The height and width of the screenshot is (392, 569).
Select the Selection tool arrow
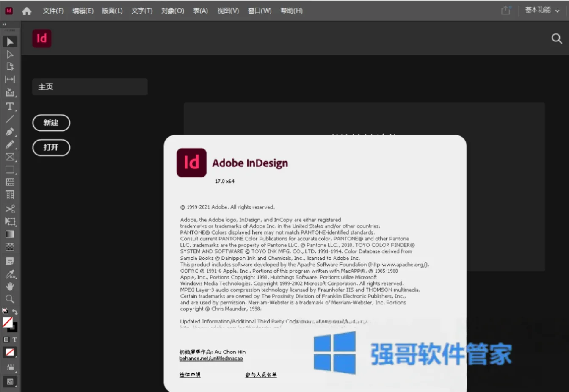coord(10,41)
